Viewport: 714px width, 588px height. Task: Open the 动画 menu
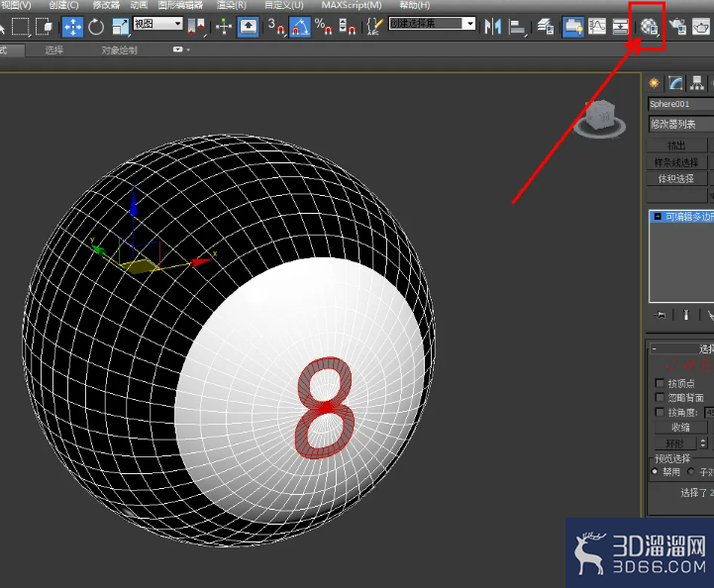[139, 6]
